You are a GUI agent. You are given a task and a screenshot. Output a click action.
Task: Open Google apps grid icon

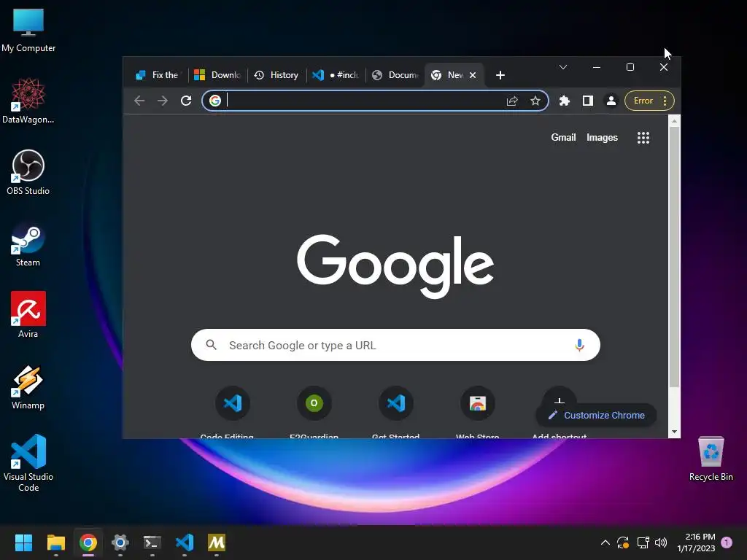coord(643,138)
